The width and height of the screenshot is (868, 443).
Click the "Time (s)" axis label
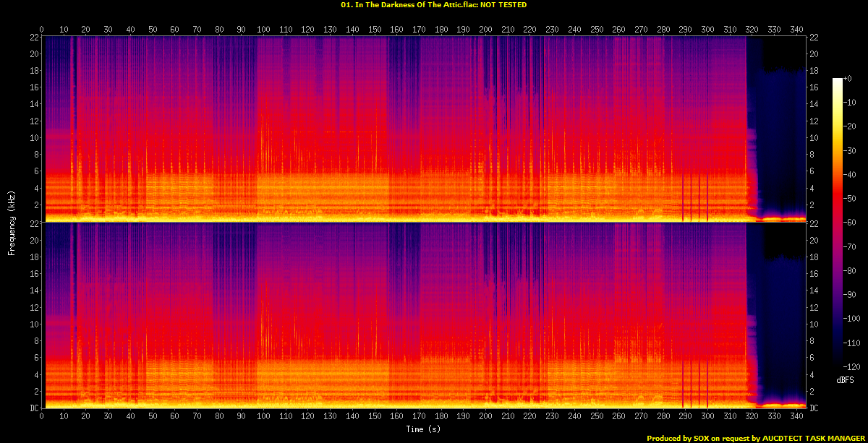pos(423,429)
